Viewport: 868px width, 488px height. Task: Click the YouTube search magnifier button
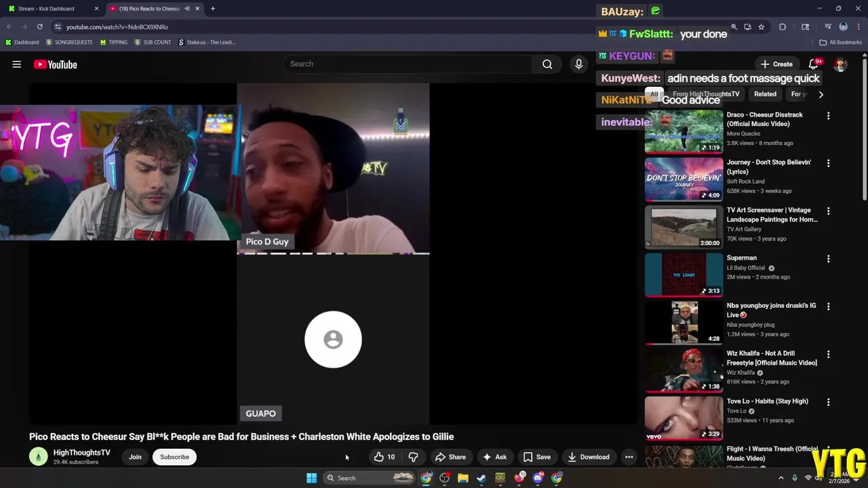pyautogui.click(x=547, y=64)
